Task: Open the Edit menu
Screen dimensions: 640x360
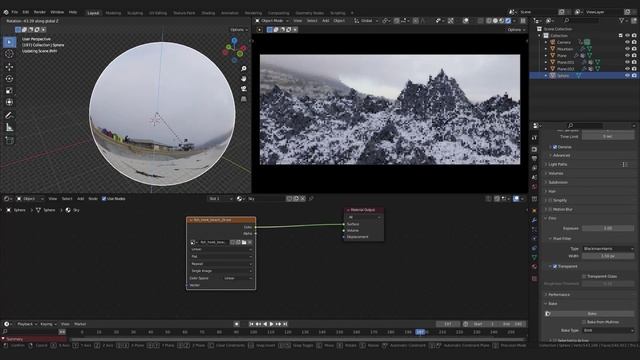Action: pyautogui.click(x=26, y=12)
